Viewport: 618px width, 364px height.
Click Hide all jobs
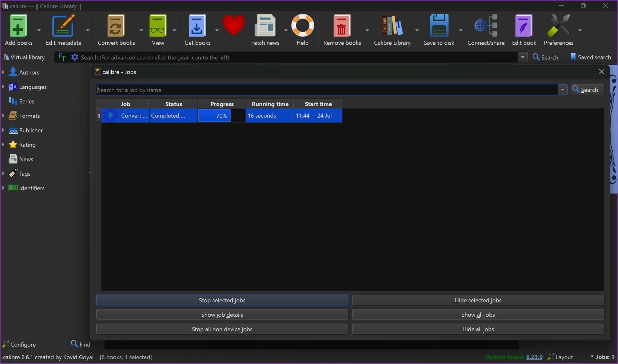tap(478, 329)
